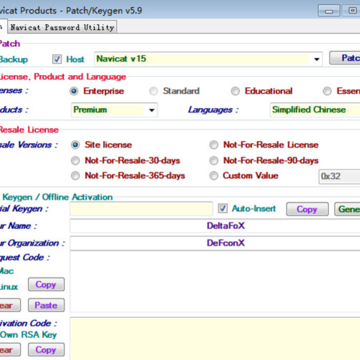Screen dimensions: 360x360
Task: Copy the generated serial key
Action: (x=307, y=209)
